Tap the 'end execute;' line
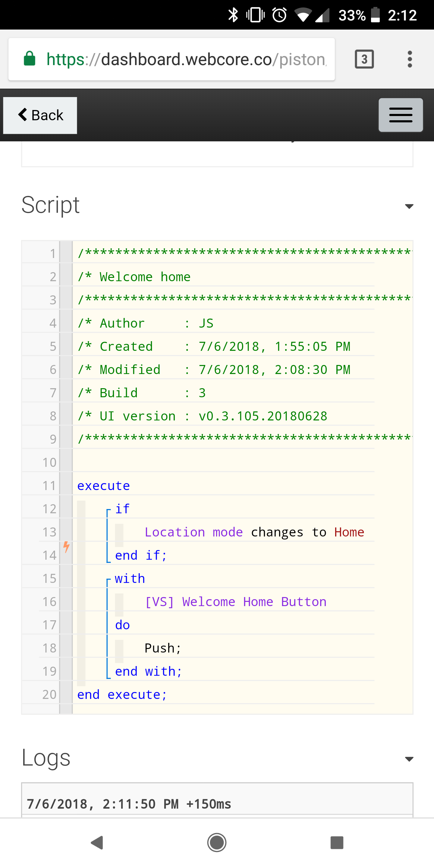 click(x=122, y=694)
